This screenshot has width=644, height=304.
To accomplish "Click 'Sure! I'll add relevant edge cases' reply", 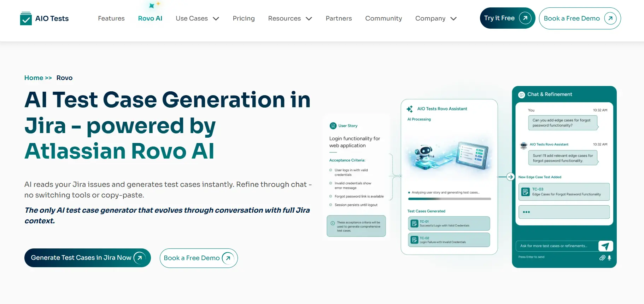I will point(563,158).
